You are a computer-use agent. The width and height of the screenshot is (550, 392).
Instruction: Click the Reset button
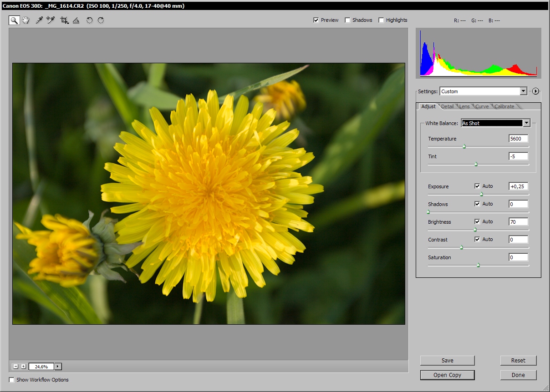[518, 361]
